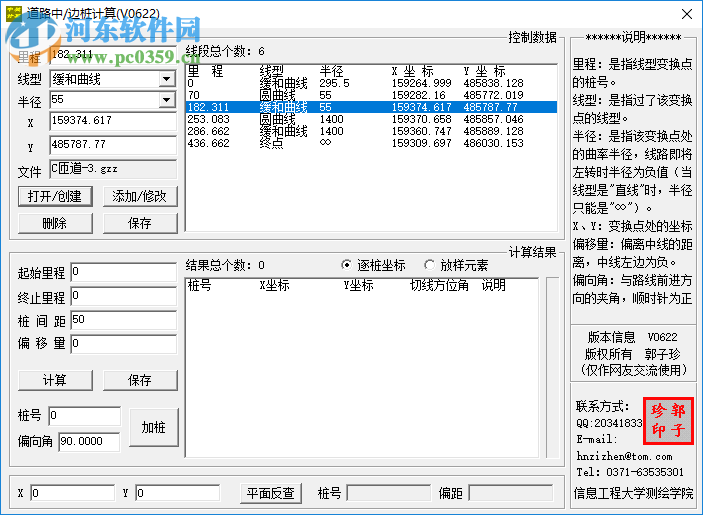Open the 线型 dropdown arrow
Screen dimensions: 703x515
pos(166,79)
